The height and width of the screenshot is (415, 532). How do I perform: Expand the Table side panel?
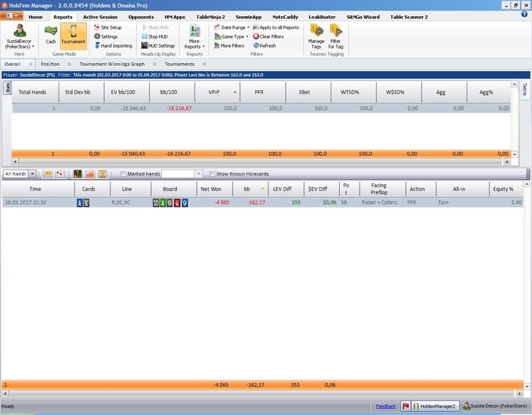tap(524, 90)
